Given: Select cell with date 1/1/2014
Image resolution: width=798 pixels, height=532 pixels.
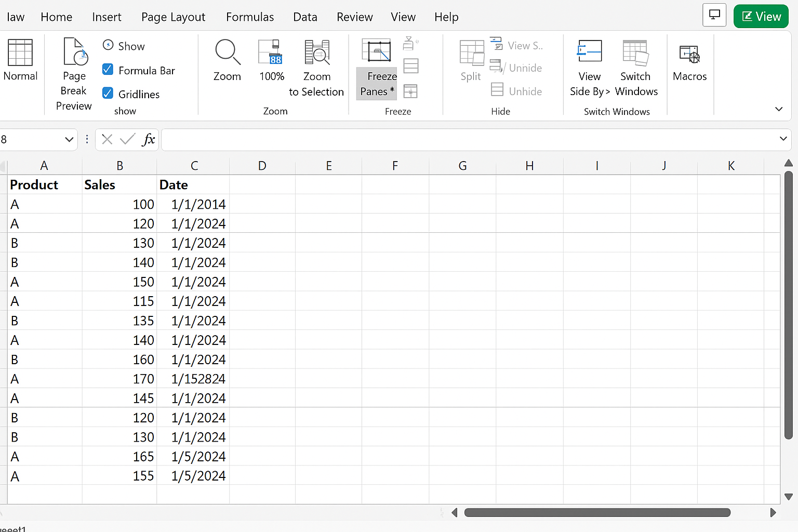Looking at the screenshot, I should coord(193,204).
